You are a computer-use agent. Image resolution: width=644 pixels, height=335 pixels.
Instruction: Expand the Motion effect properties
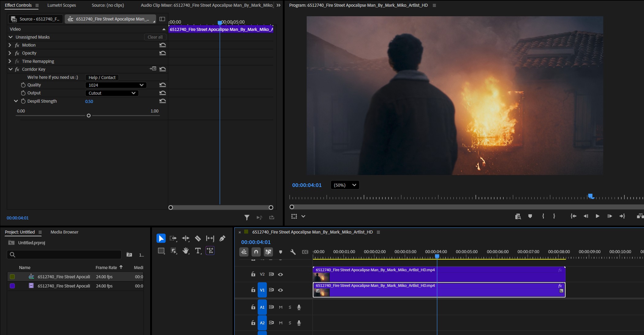coord(10,45)
